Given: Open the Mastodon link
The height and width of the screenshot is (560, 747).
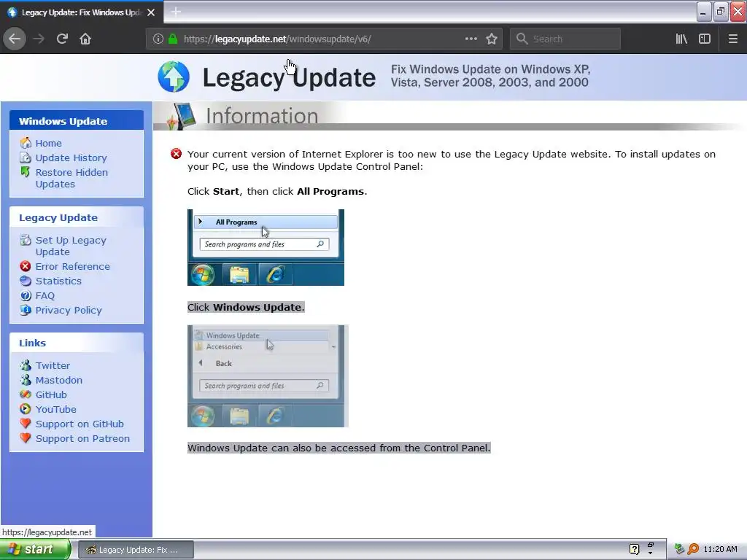Looking at the screenshot, I should point(59,380).
